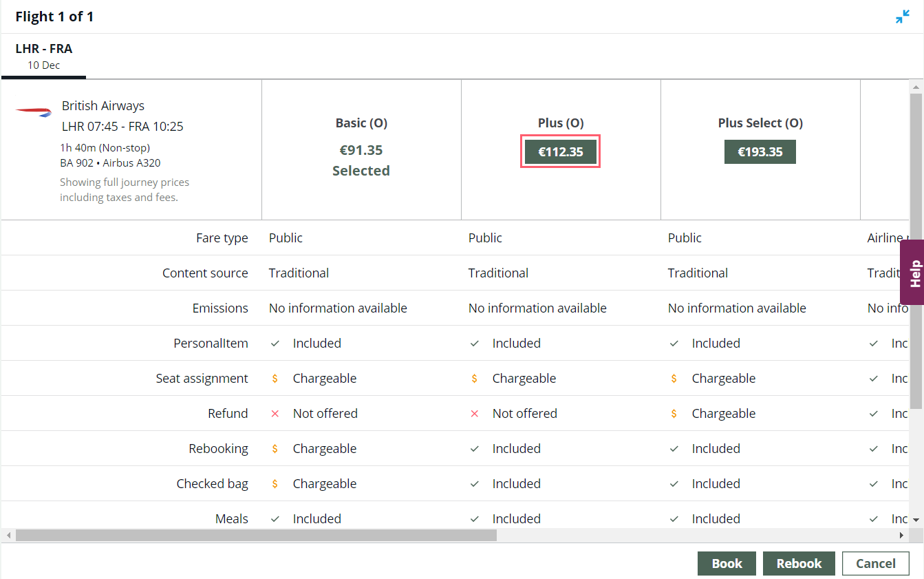Image resolution: width=924 pixels, height=579 pixels.
Task: Click the horizontal scrollbar thumb
Action: coord(255,535)
